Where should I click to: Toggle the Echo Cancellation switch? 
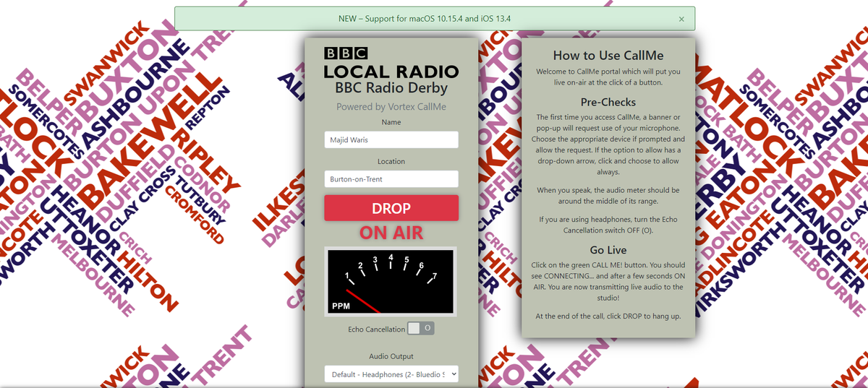click(x=420, y=329)
